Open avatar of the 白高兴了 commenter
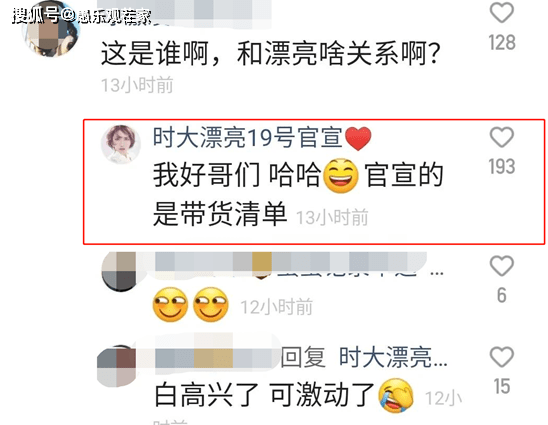The height and width of the screenshot is (425, 548). [x=116, y=366]
